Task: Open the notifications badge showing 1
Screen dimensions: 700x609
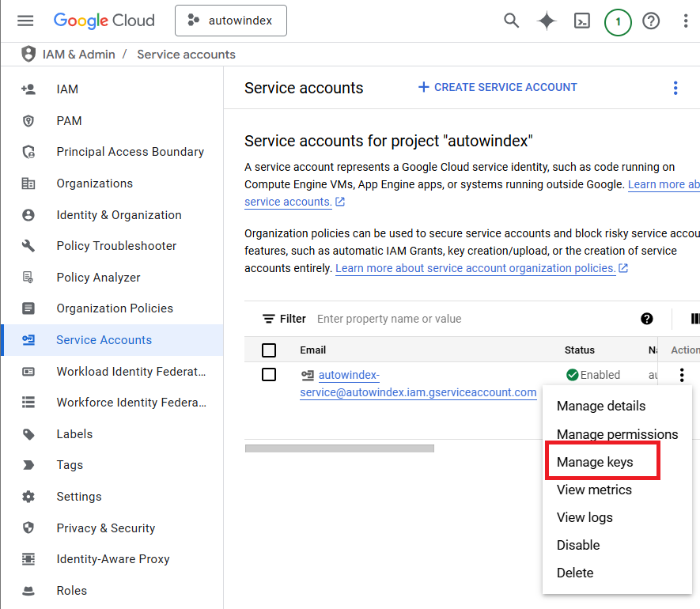Action: pos(618,21)
